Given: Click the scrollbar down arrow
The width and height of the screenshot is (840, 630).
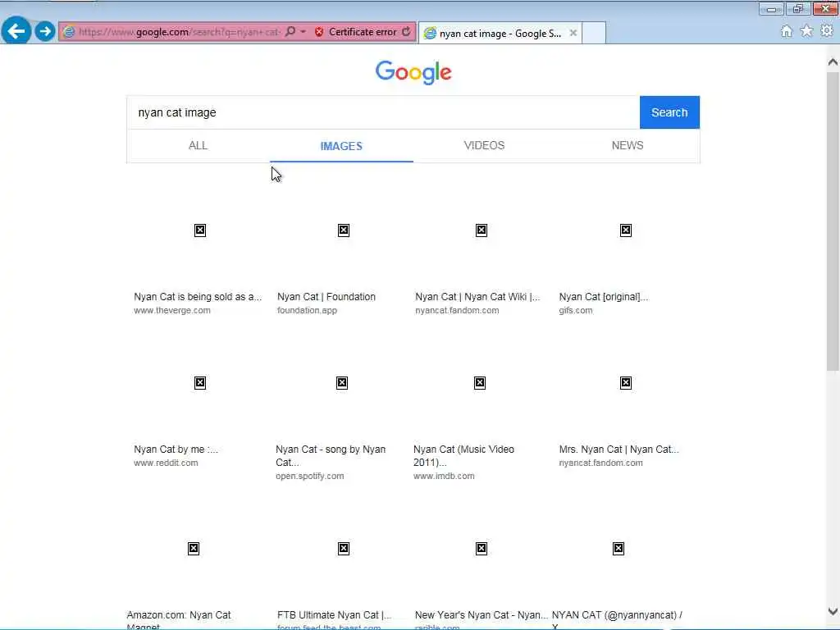Looking at the screenshot, I should [833, 611].
